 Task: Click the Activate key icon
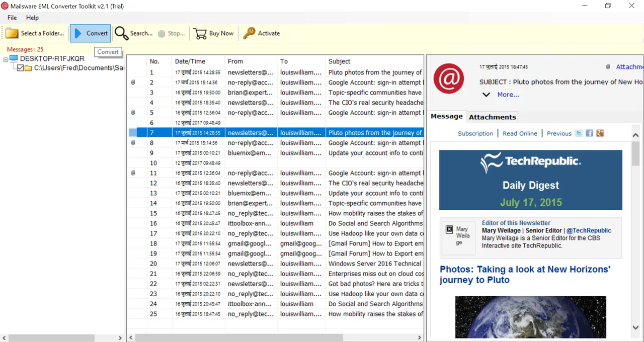coord(249,33)
